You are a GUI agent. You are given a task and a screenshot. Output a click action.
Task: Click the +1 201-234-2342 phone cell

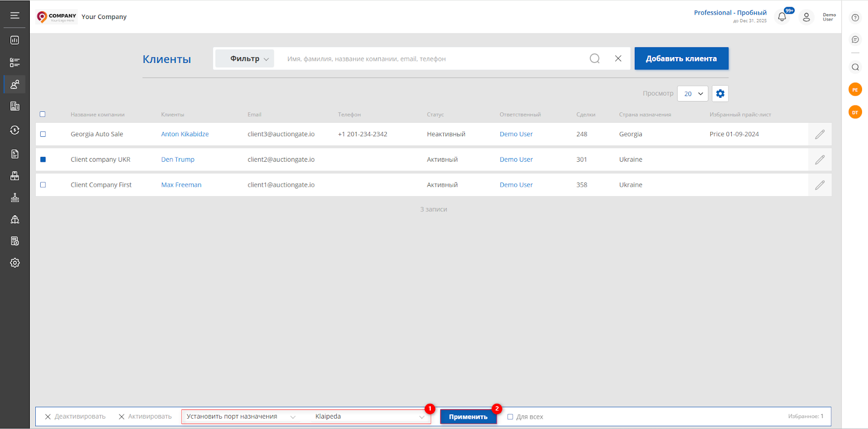click(x=362, y=134)
